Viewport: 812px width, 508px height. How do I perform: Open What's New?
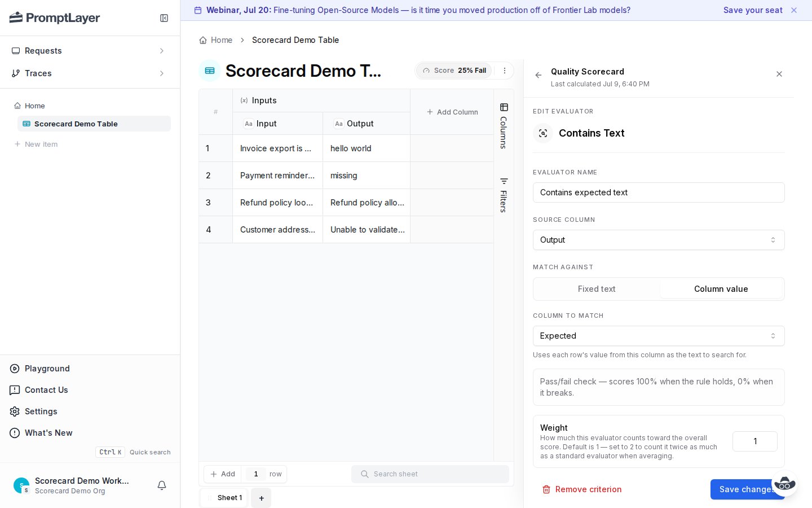(x=48, y=433)
